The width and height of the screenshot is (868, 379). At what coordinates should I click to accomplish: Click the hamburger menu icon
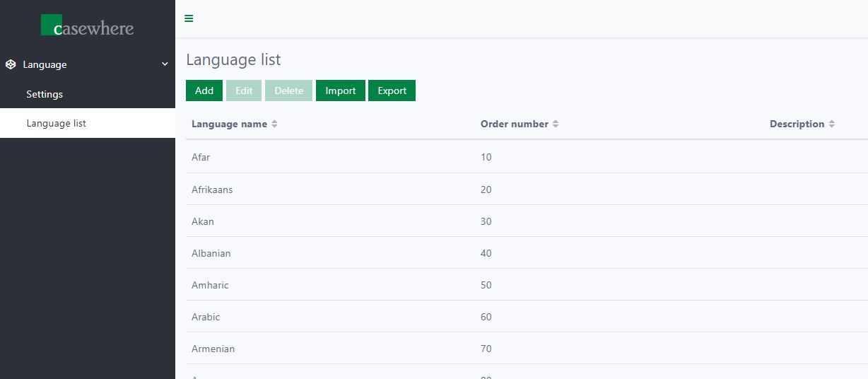point(189,18)
